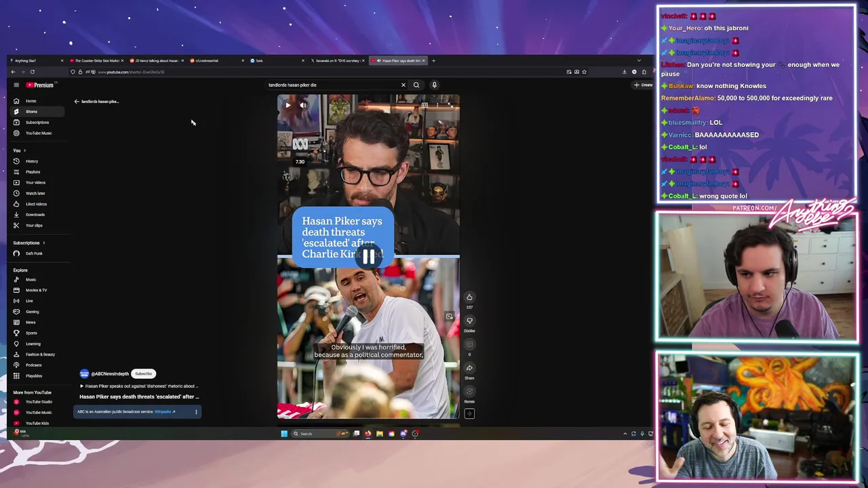Remix this Short
The height and width of the screenshot is (488, 868).
pyautogui.click(x=469, y=392)
